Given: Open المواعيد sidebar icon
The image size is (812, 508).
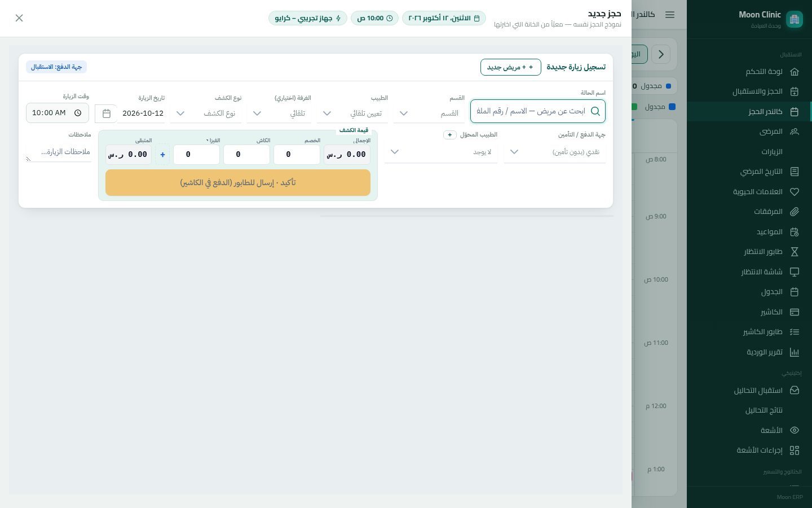Looking at the screenshot, I should 795,232.
